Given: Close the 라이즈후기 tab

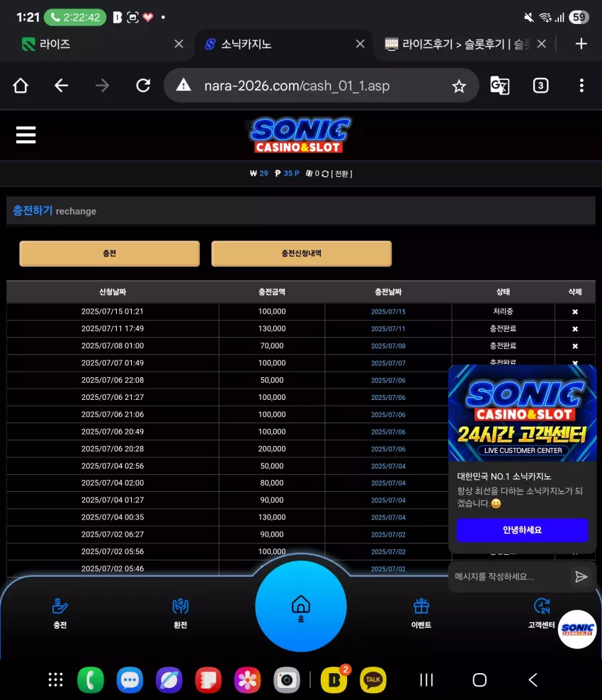Looking at the screenshot, I should (x=541, y=44).
